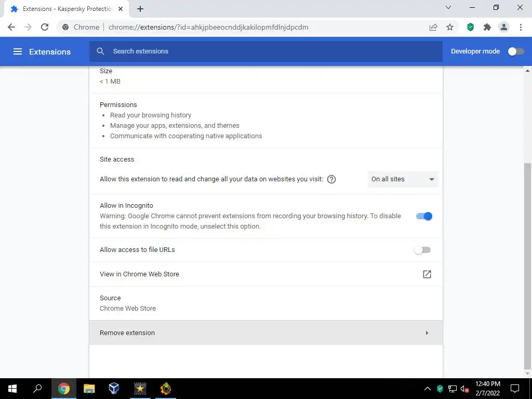Open the Extensions hamburger main menu
This screenshot has height=399, width=532.
click(18, 51)
